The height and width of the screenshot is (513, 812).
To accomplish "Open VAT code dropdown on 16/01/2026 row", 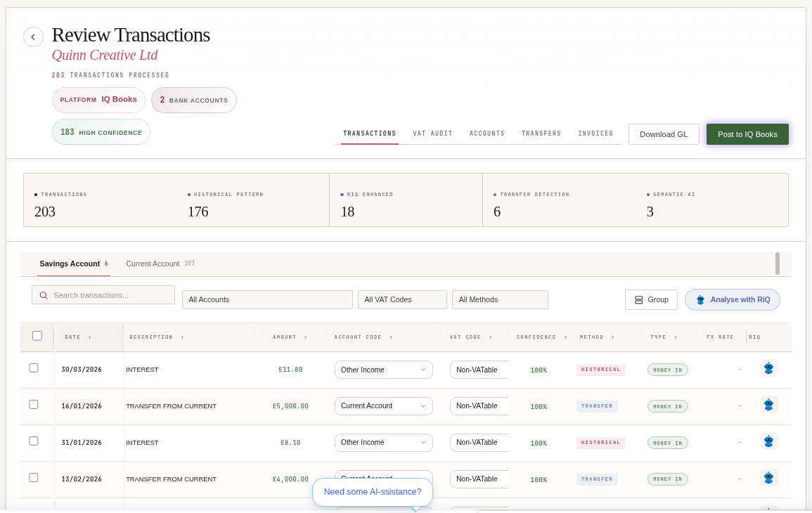I will coord(479,406).
